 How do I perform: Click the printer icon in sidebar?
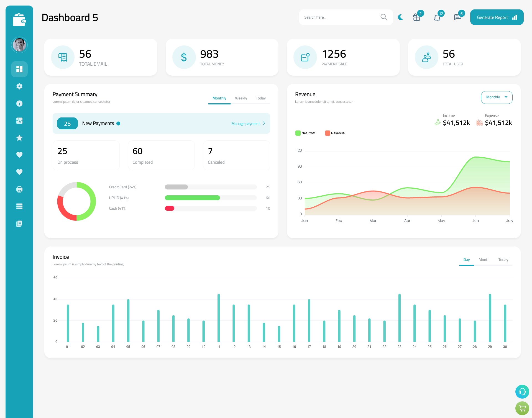pyautogui.click(x=19, y=189)
